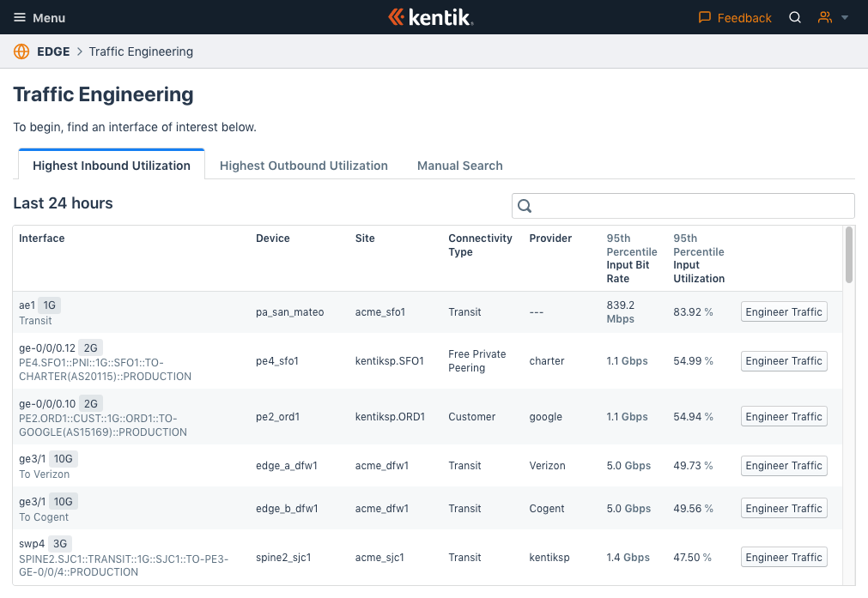Expand the user account dropdown chevron
The image size is (868, 598).
pyautogui.click(x=844, y=19)
